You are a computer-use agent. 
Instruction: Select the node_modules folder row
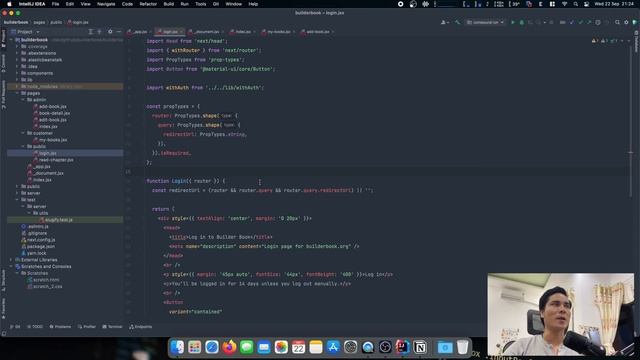pos(65,87)
